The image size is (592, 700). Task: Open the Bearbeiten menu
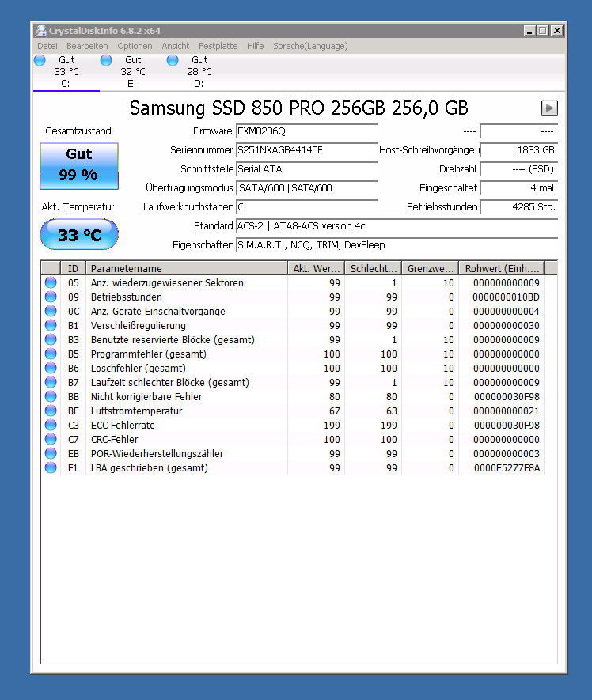(87, 46)
